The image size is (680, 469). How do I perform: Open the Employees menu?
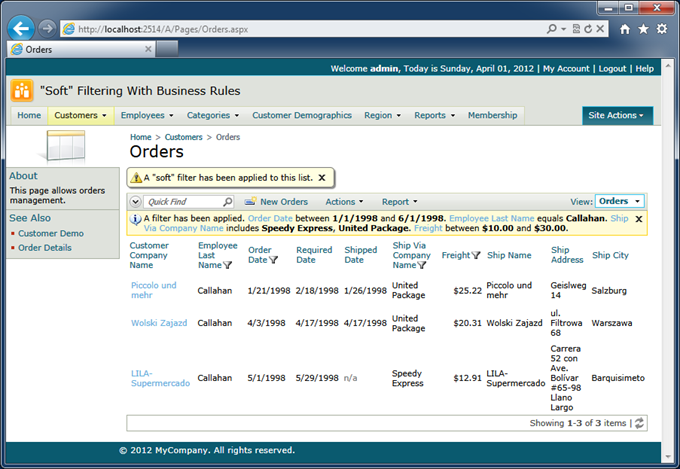[x=147, y=115]
